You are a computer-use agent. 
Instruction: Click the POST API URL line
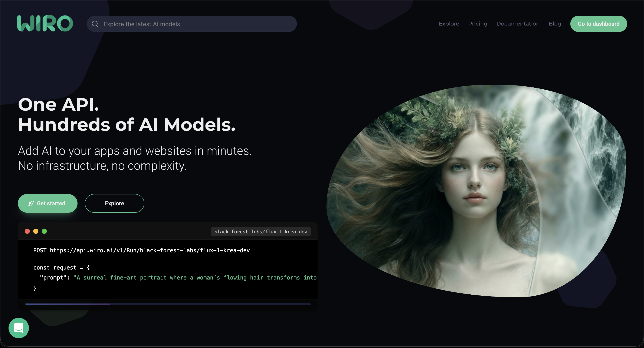[x=141, y=250]
